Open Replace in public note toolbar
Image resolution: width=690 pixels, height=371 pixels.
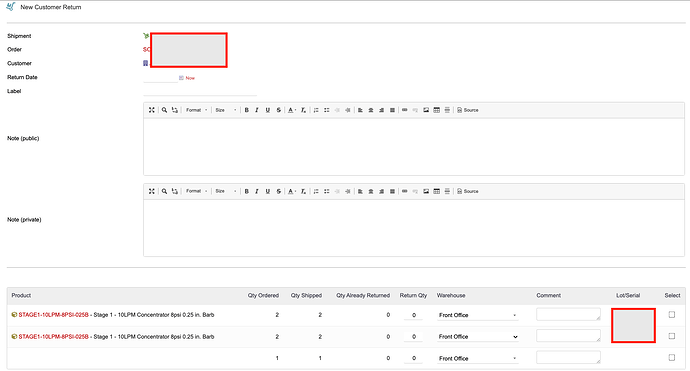click(x=175, y=110)
